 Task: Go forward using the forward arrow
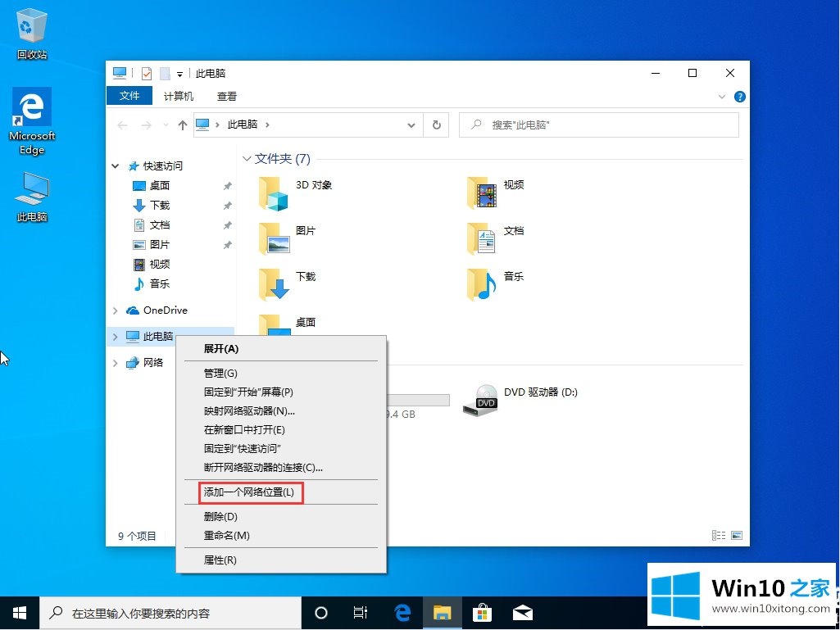[146, 125]
